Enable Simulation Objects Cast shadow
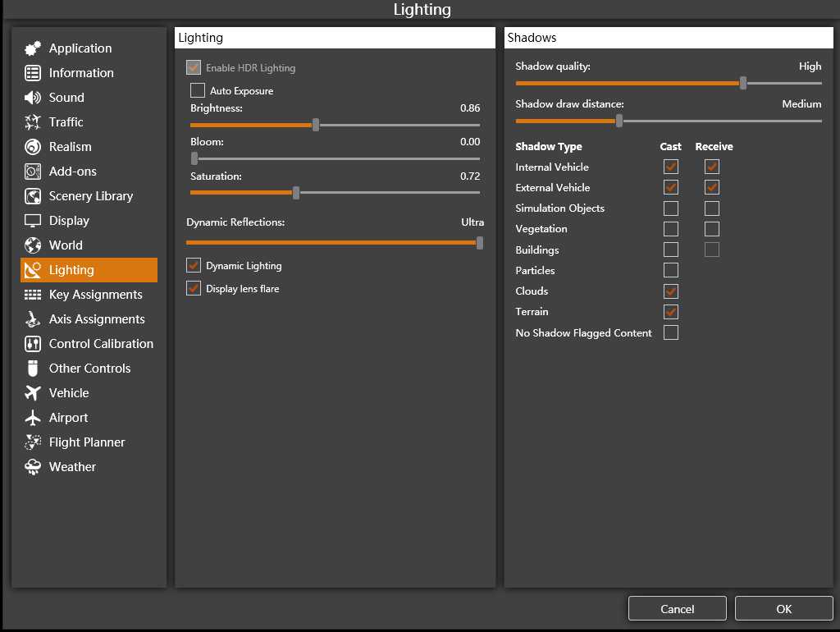Viewport: 840px width, 632px height. pos(671,208)
